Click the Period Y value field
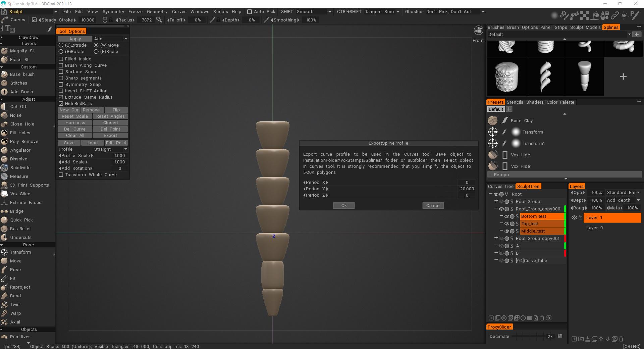This screenshot has height=349, width=644. [x=466, y=189]
